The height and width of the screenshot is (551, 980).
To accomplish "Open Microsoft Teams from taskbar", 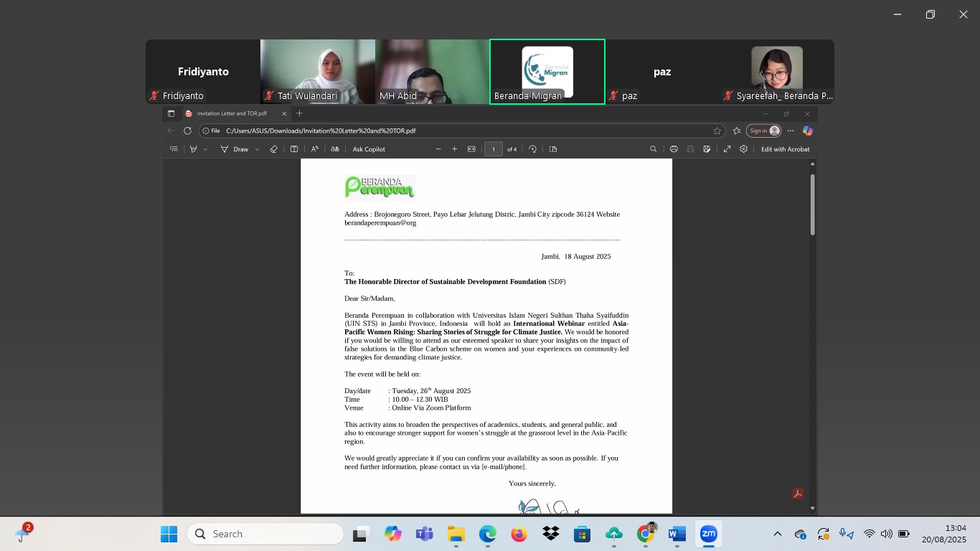I will click(424, 534).
